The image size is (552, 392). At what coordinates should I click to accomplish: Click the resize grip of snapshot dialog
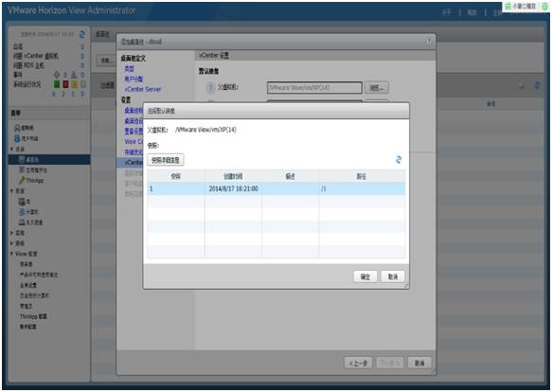point(406,286)
